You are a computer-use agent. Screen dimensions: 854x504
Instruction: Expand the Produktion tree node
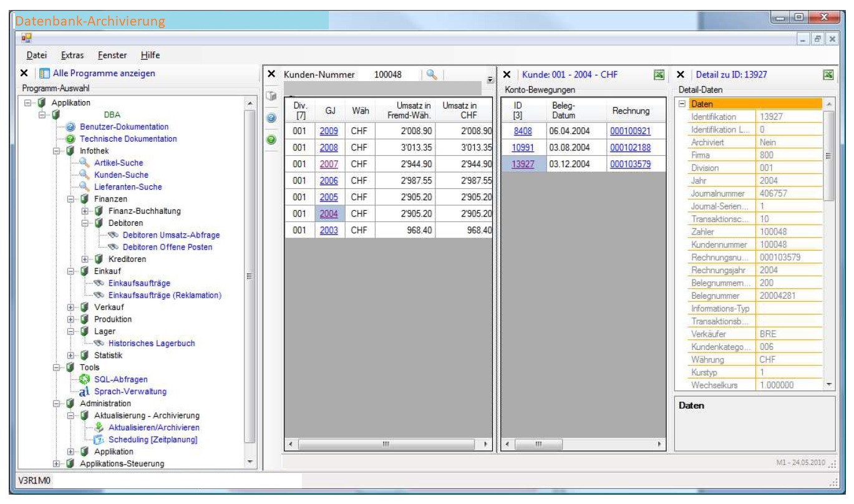72,319
